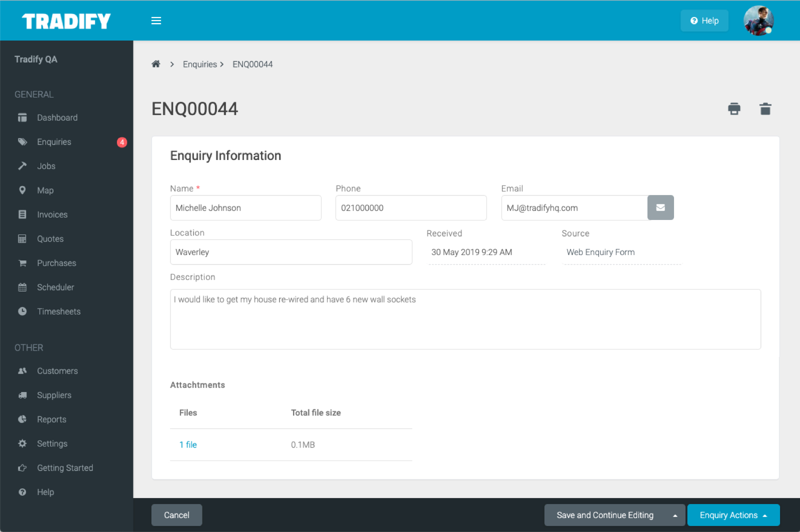Open Help in the top bar
800x532 pixels.
point(704,20)
